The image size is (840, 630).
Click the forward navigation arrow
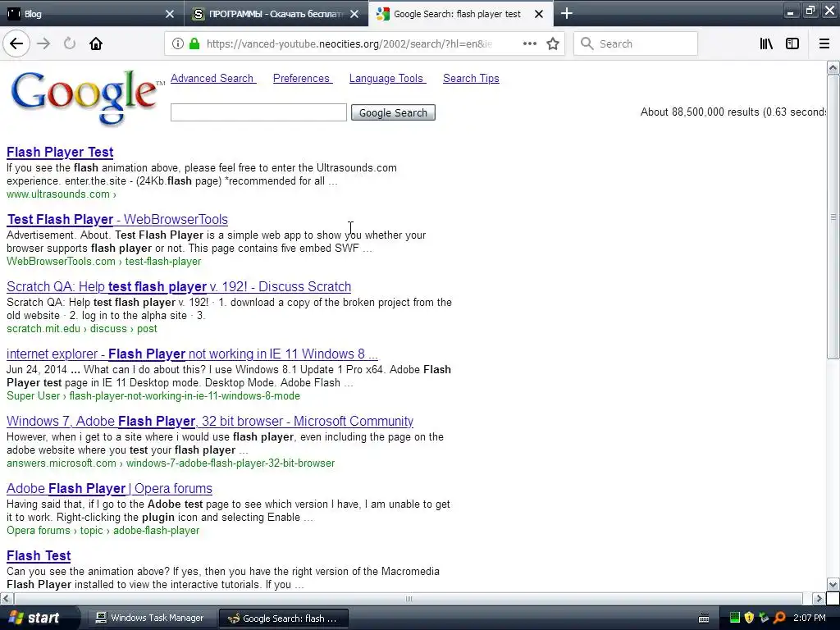click(43, 43)
